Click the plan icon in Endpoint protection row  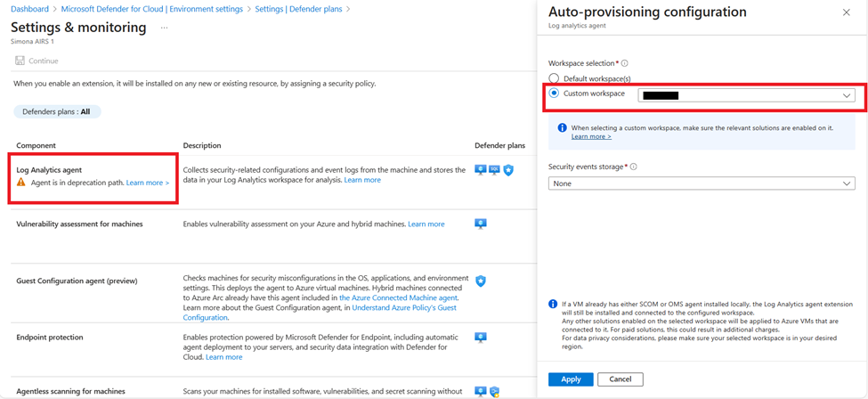coord(481,337)
